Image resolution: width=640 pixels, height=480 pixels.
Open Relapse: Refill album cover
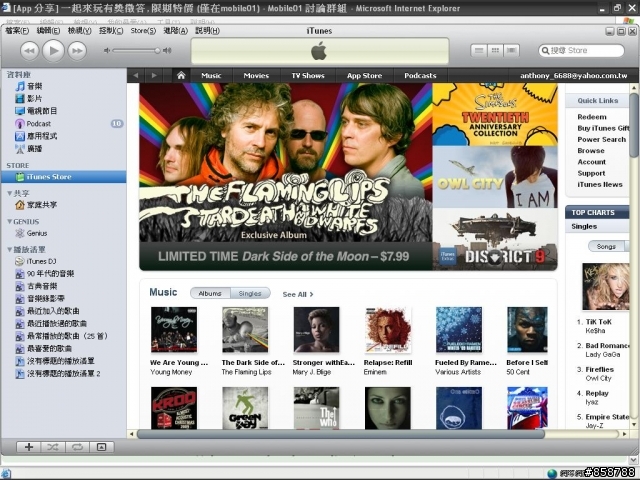[388, 330]
